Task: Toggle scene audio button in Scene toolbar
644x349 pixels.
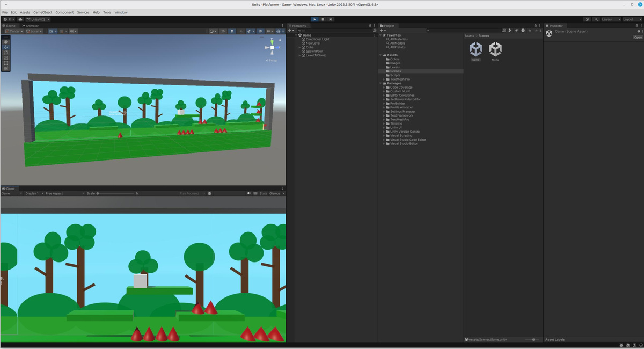Action: click(x=241, y=31)
